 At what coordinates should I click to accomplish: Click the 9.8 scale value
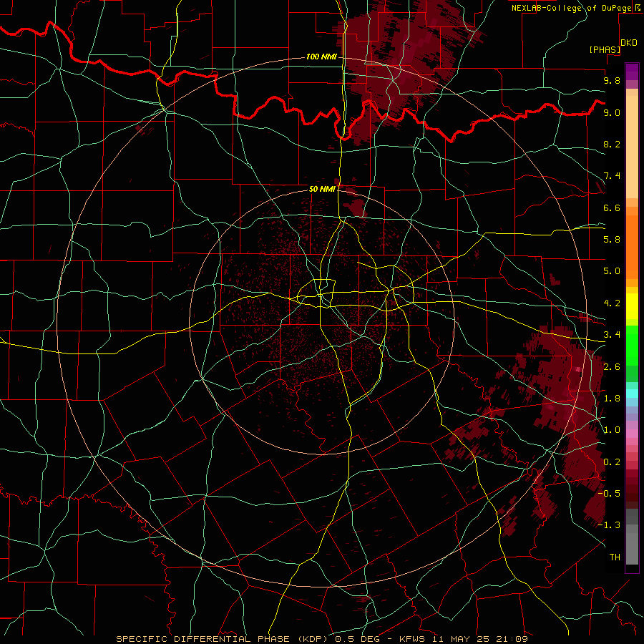tap(612, 80)
